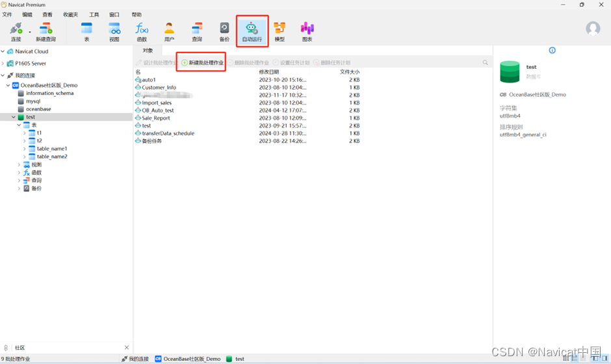Click the user avatar account icon

(593, 29)
